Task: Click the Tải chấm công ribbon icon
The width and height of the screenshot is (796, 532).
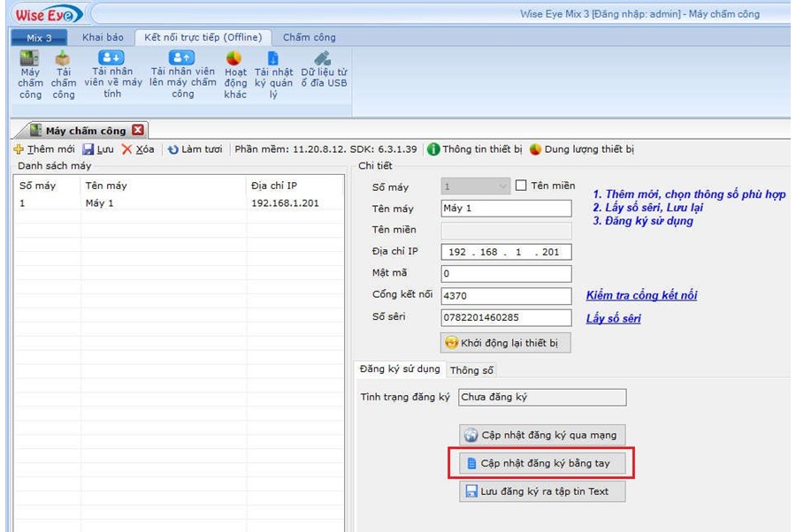Action: (63, 75)
